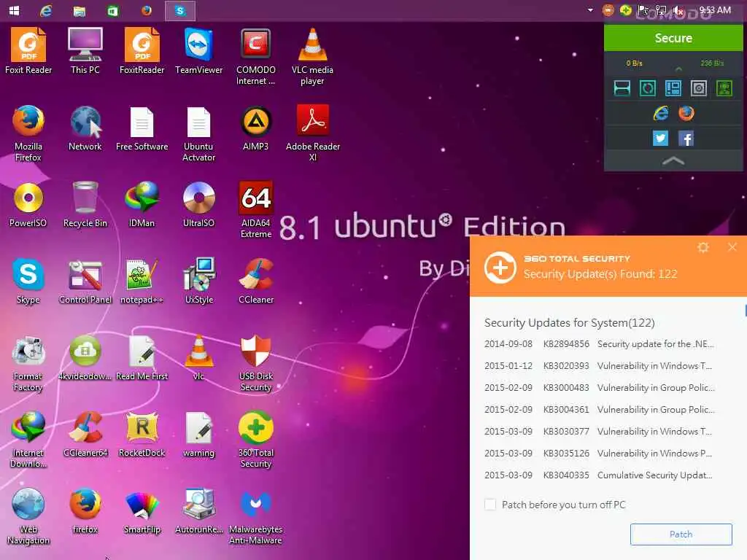Launch CCleaner desktop shortcut
Image resolution: width=747 pixels, height=560 pixels.
(x=256, y=281)
